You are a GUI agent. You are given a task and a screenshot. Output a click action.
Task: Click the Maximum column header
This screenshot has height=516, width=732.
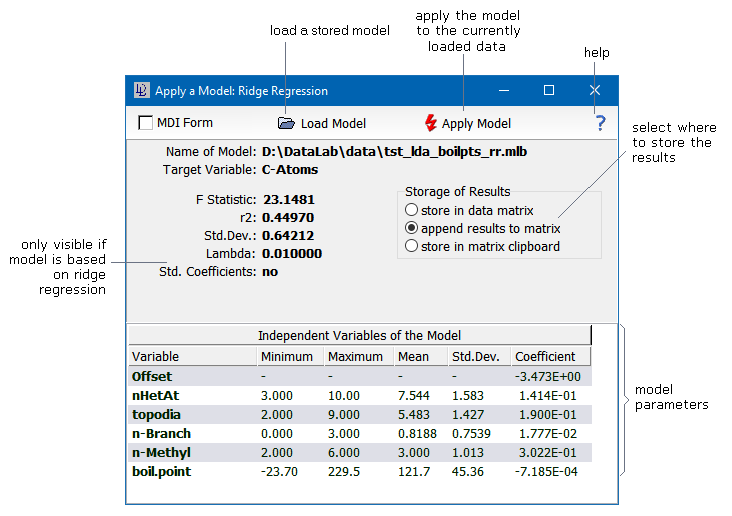click(356, 356)
